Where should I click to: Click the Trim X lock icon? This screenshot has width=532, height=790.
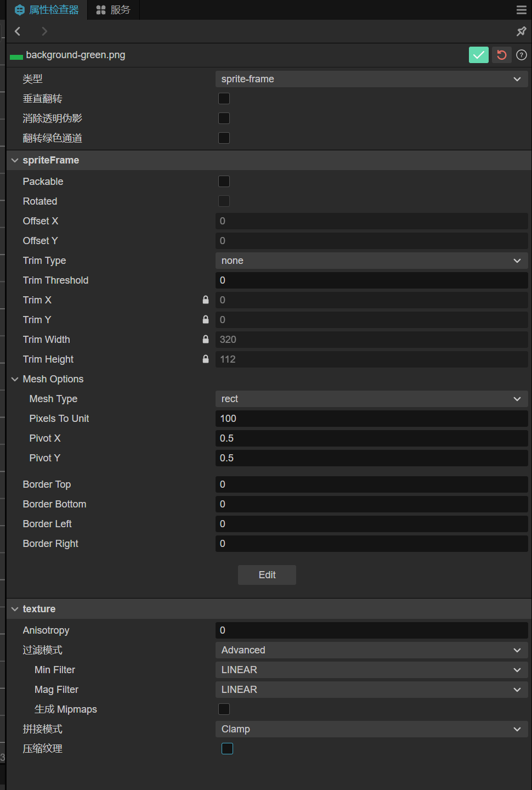[206, 300]
